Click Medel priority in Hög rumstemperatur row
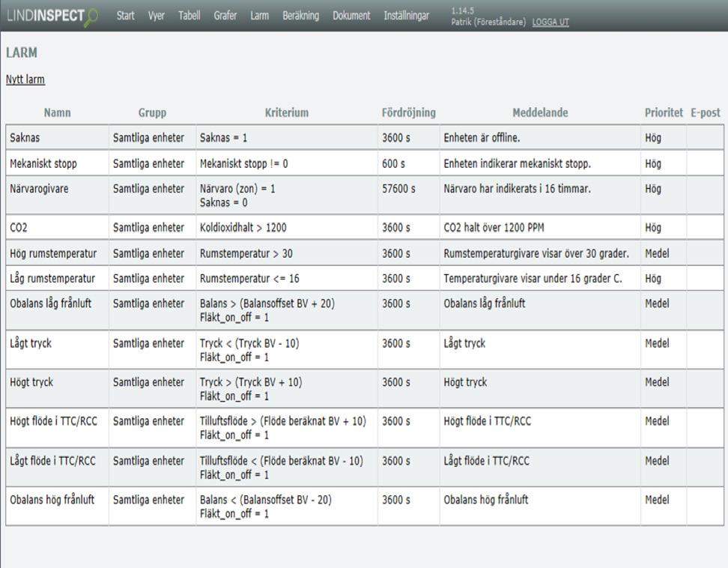 pos(657,253)
